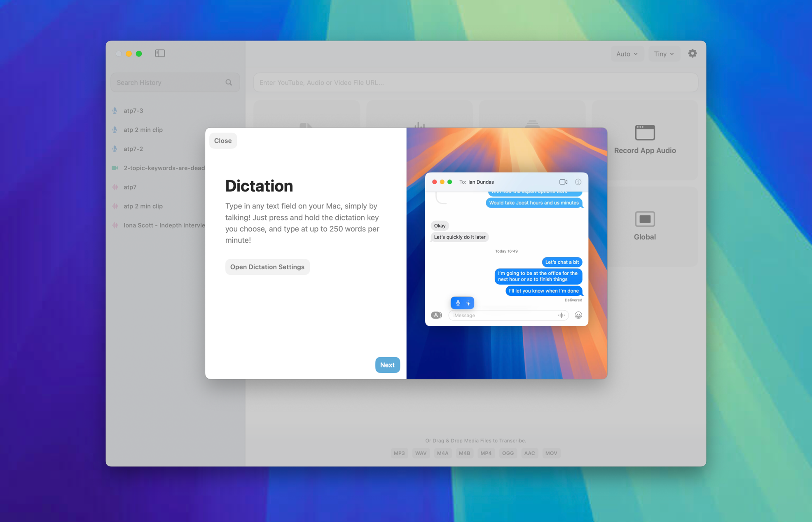Image resolution: width=812 pixels, height=522 pixels.
Task: Click the info icon beside Ian Dundas
Action: (x=578, y=182)
